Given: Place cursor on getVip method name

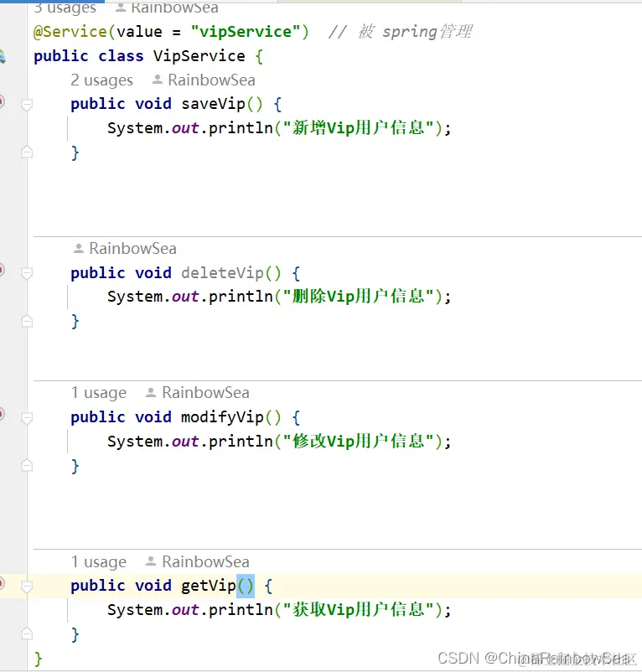Looking at the screenshot, I should (x=209, y=586).
